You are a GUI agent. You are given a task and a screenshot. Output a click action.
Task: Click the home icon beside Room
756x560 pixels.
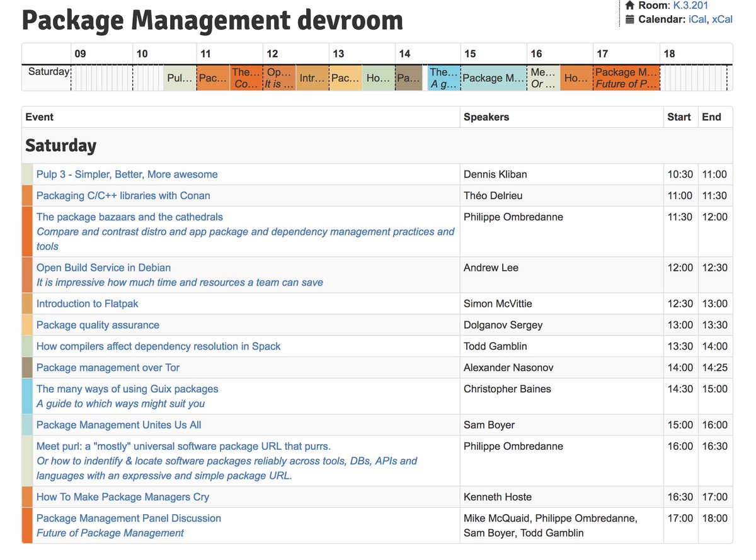click(x=629, y=6)
